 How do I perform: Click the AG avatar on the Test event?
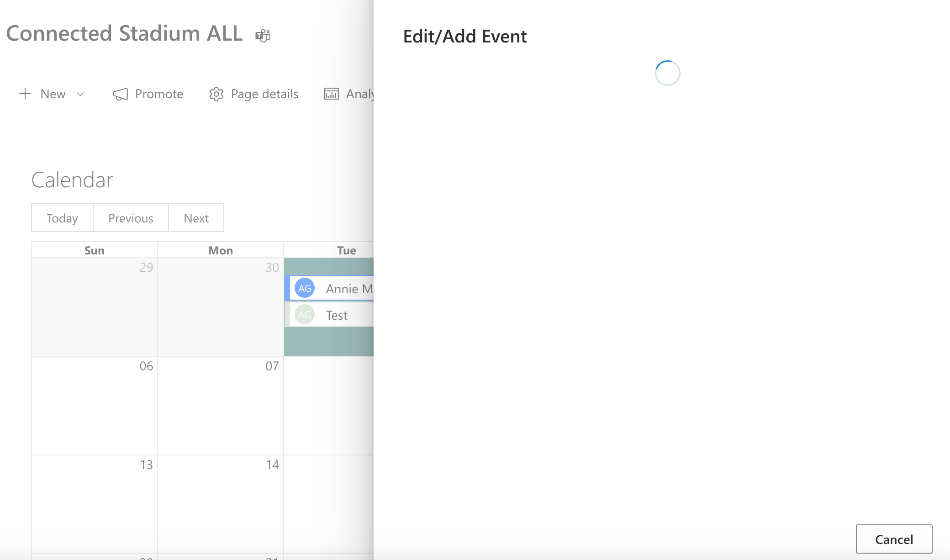pos(305,315)
